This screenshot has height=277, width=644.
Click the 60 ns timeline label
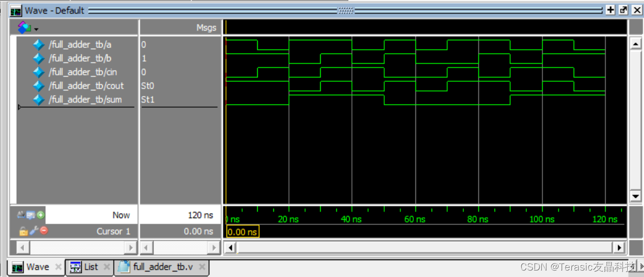tap(414, 219)
